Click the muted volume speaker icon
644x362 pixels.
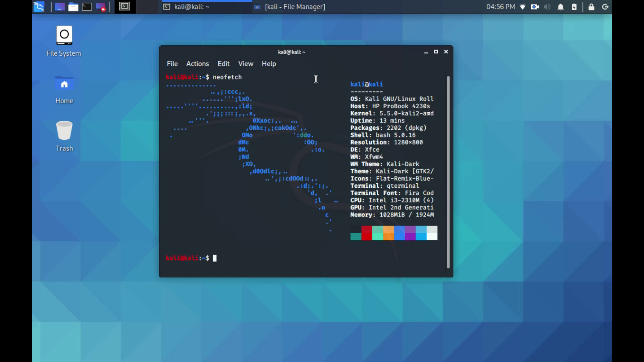point(547,7)
